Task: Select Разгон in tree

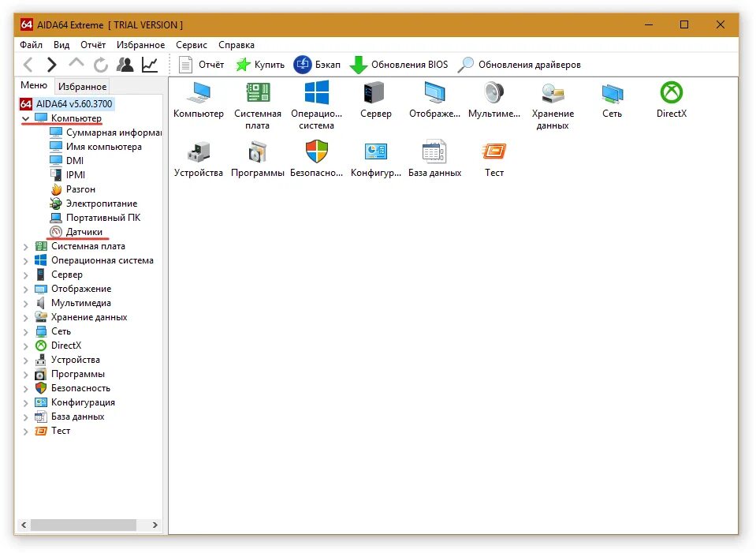Action: click(73, 189)
